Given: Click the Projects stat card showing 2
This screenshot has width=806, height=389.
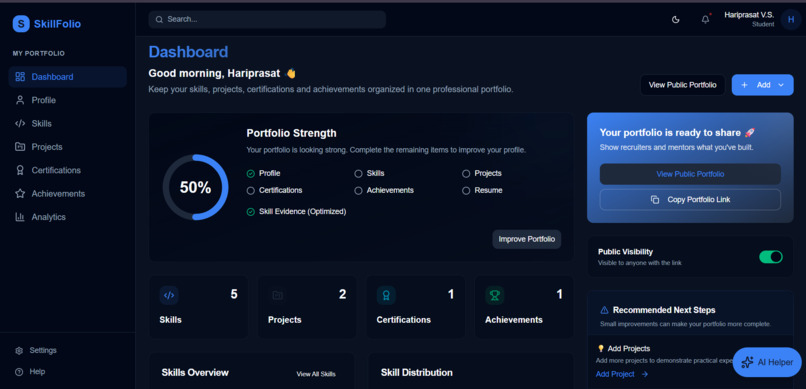Looking at the screenshot, I should pyautogui.click(x=307, y=307).
